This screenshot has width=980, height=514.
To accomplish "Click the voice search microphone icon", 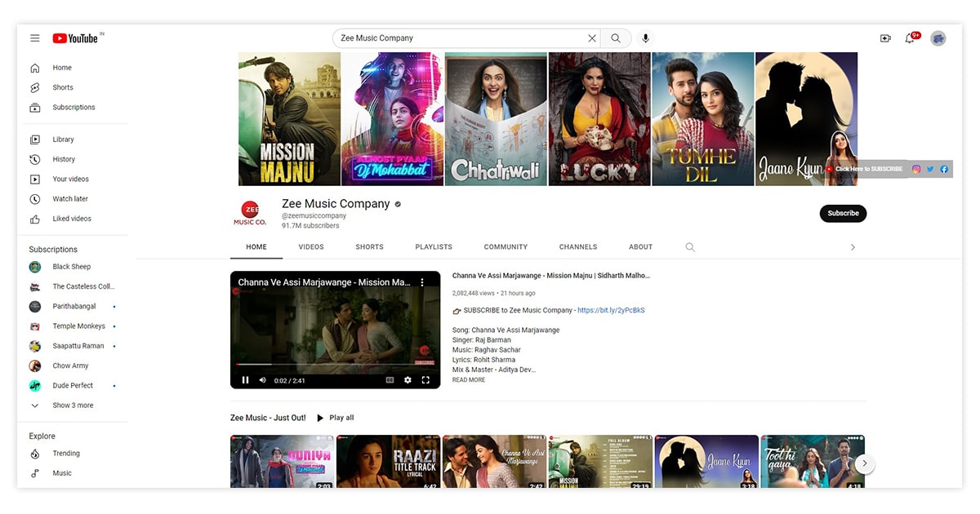I will [645, 38].
